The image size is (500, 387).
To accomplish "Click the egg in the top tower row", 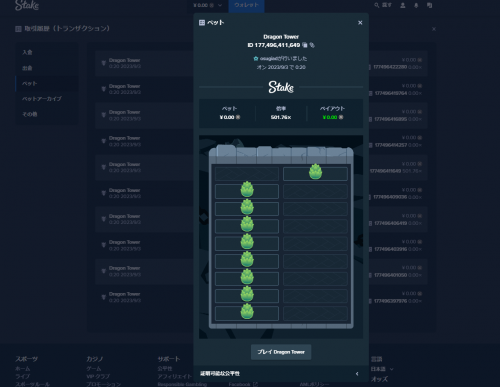I will 315,172.
